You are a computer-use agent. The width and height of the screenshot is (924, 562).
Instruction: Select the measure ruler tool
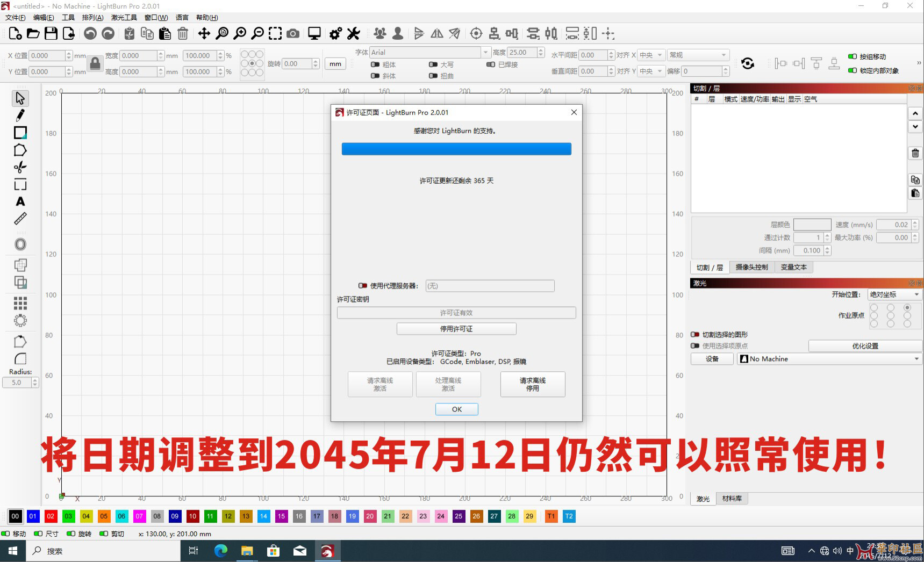(20, 219)
